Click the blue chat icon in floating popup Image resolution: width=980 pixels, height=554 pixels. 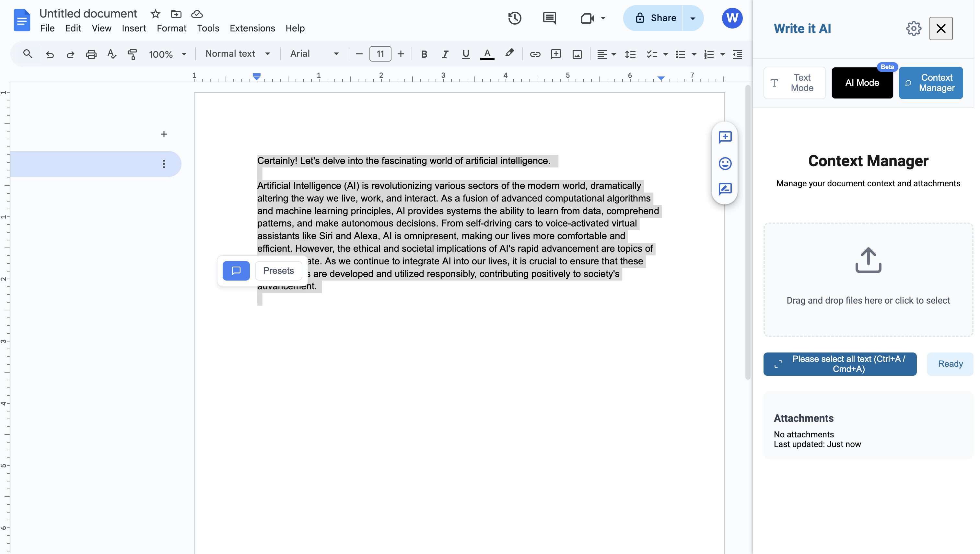[x=236, y=271]
